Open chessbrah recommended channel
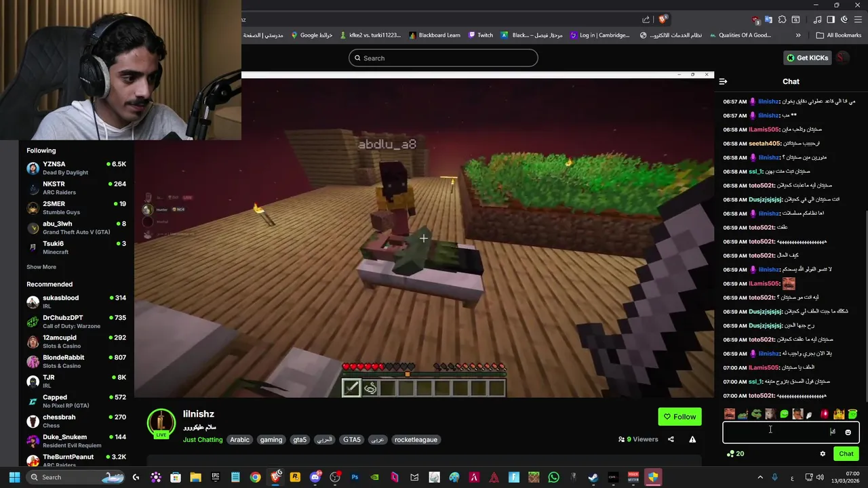 [x=76, y=421]
